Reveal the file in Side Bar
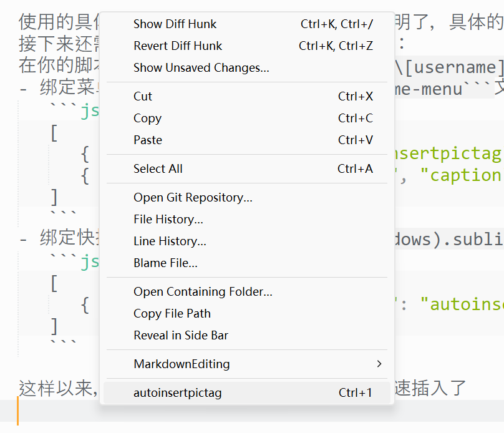Viewport: 504px width, 433px height. tap(181, 336)
